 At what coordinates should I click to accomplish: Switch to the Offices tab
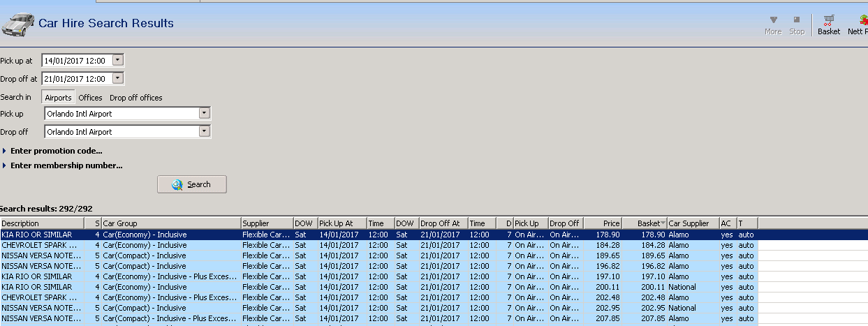(90, 98)
